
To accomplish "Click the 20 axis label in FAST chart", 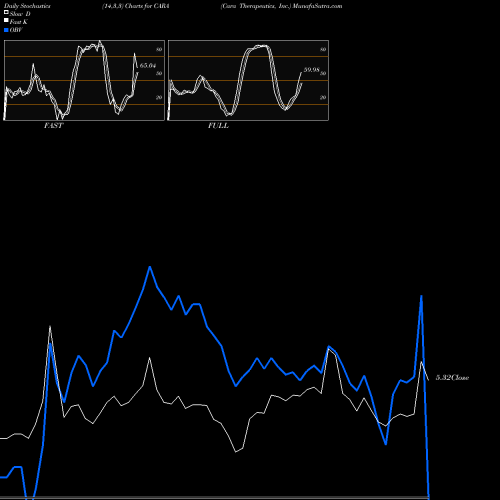I will [159, 97].
